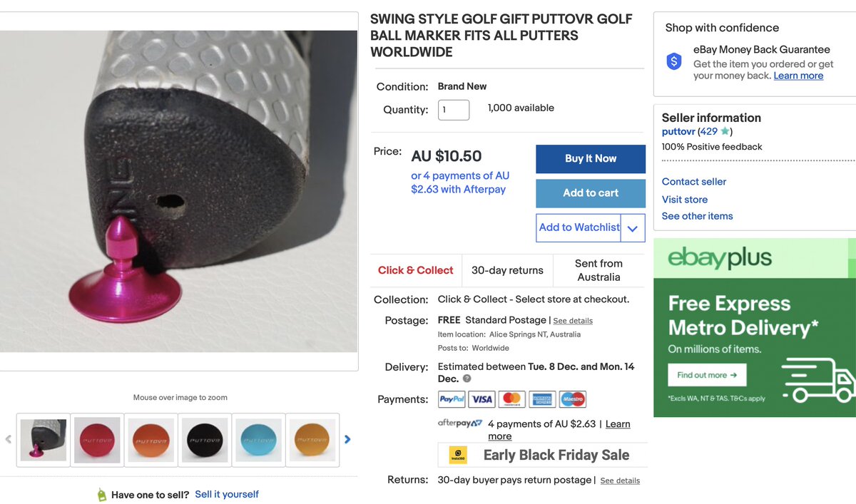This screenshot has height=504, width=856.
Task: Click the next thumbnails right arrow
Action: [x=347, y=440]
